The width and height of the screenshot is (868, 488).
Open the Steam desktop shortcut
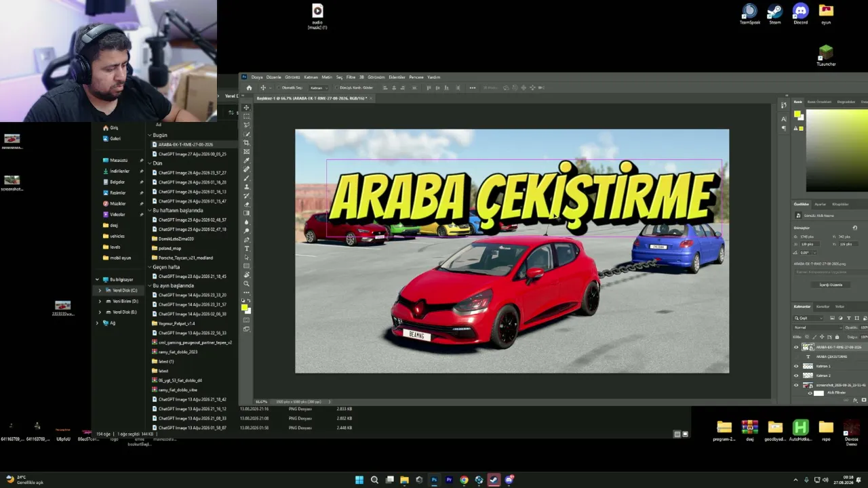pos(775,14)
